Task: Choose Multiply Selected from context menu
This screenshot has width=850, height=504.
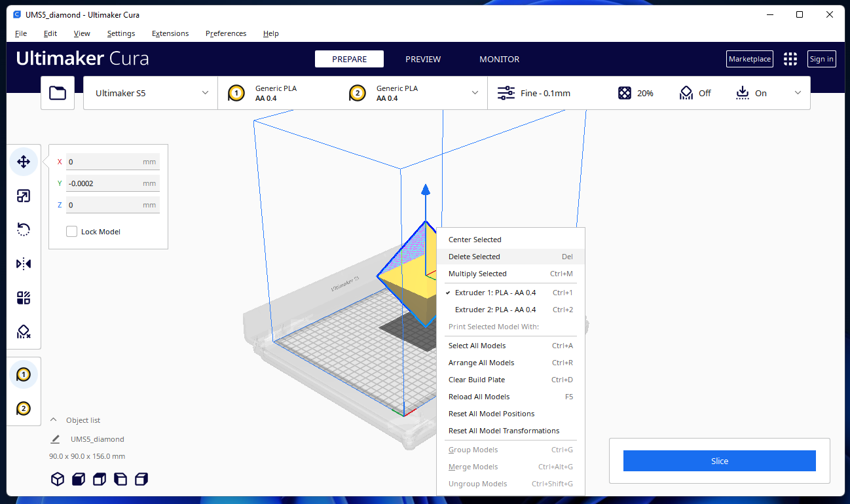Action: click(511, 274)
